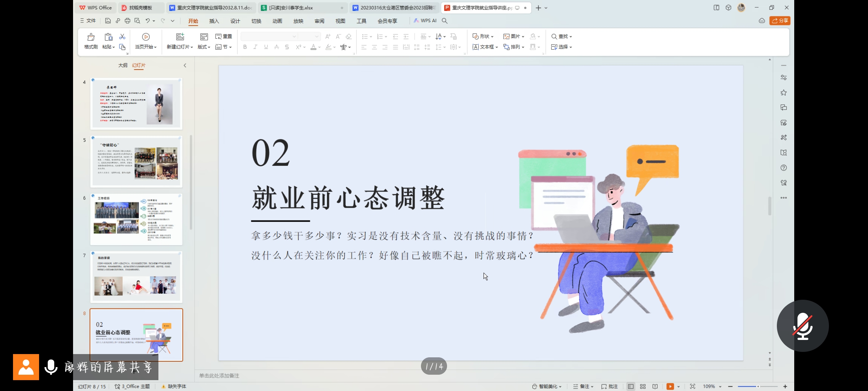Click the zoom slider in status bar
The height and width of the screenshot is (391, 868).
757,386
